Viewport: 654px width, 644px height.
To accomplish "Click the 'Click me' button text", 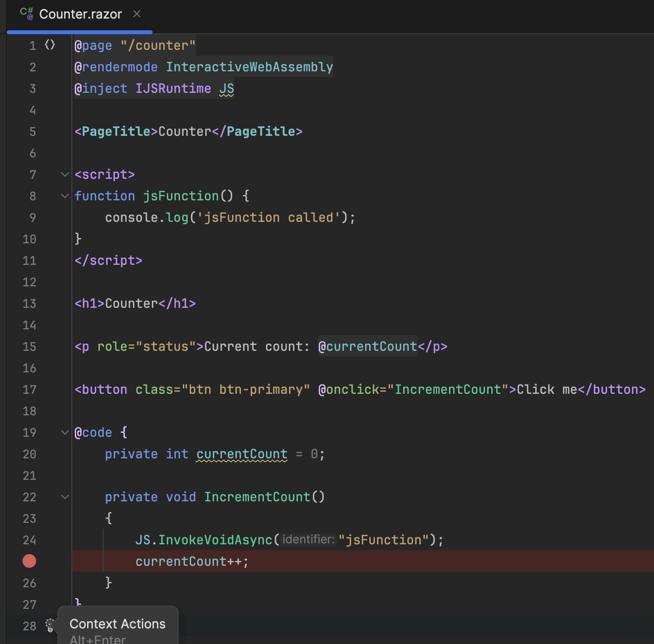I will [x=547, y=389].
